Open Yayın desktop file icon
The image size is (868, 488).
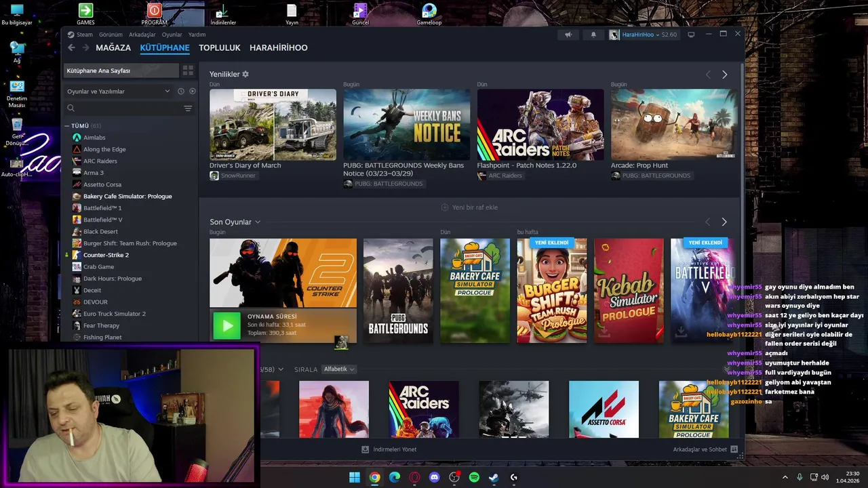[x=292, y=14]
